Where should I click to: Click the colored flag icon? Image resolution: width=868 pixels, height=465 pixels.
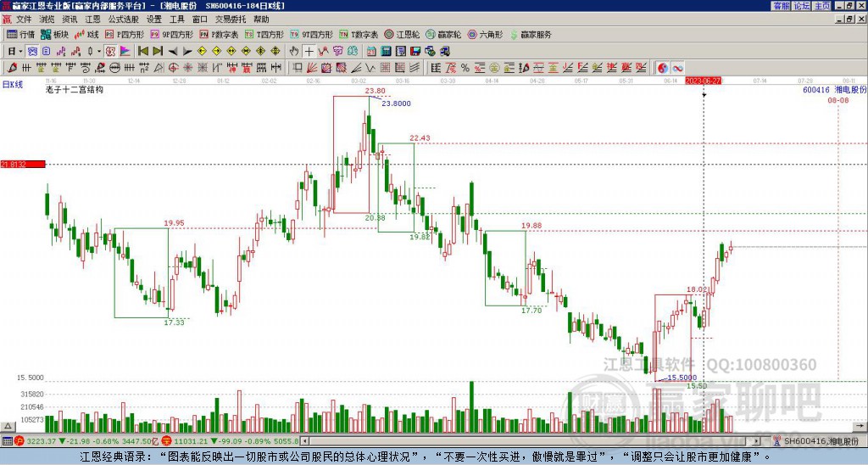125,52
